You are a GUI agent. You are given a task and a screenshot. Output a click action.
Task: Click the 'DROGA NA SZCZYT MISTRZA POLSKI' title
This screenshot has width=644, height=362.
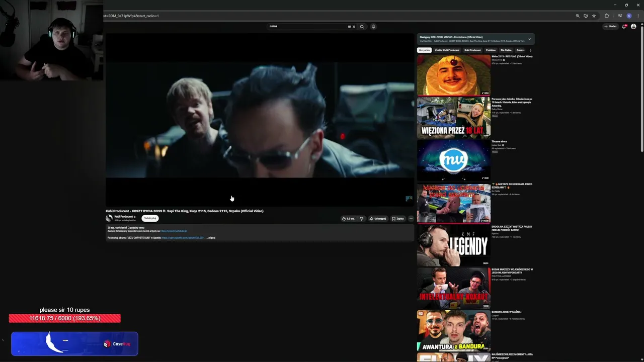[x=512, y=228]
